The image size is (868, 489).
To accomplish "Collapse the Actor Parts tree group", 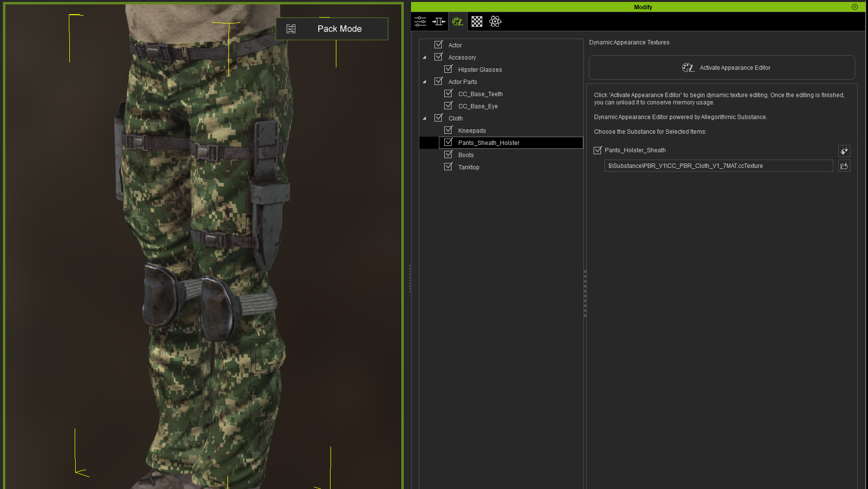I will tap(424, 82).
